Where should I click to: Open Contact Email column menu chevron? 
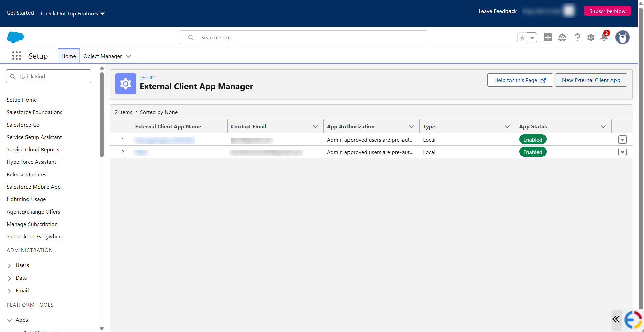point(315,127)
